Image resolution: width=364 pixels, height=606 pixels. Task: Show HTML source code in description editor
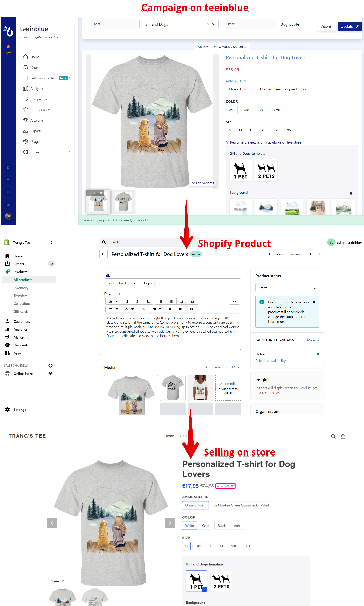(x=234, y=301)
